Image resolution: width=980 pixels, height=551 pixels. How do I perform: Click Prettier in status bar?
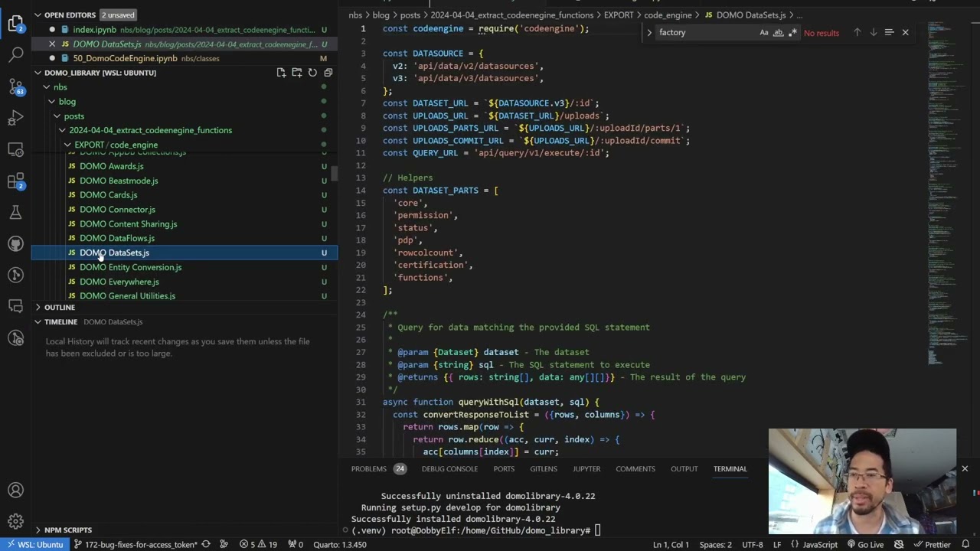931,545
